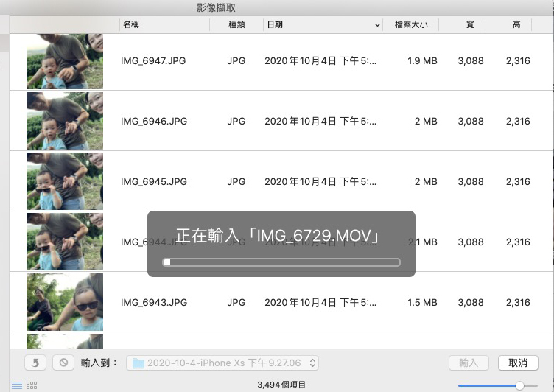Click the import progress bar for IMG_6729.MOV

click(x=281, y=262)
